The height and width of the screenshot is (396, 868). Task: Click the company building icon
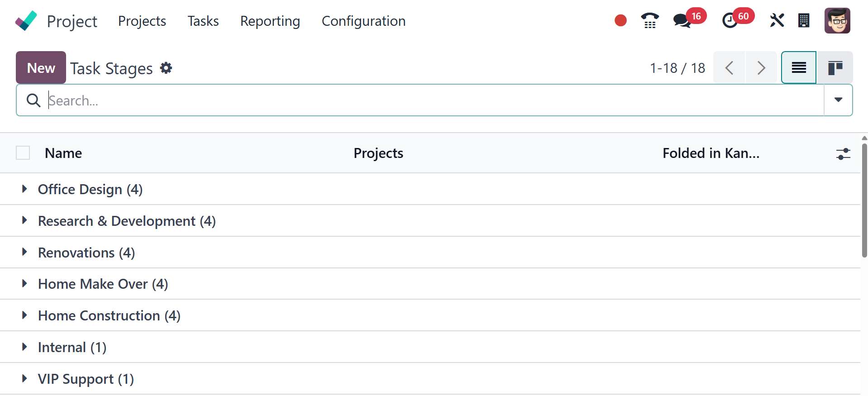(x=804, y=21)
